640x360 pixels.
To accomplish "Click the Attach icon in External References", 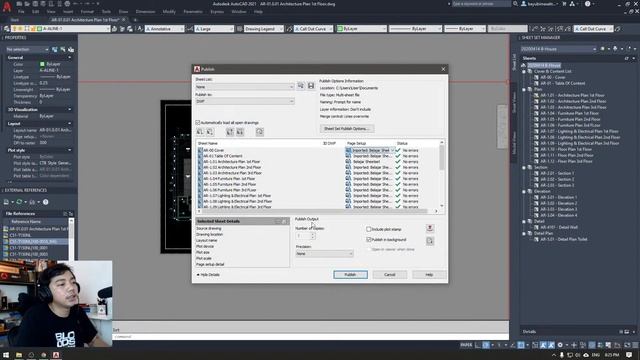I will pyautogui.click(x=6, y=202).
